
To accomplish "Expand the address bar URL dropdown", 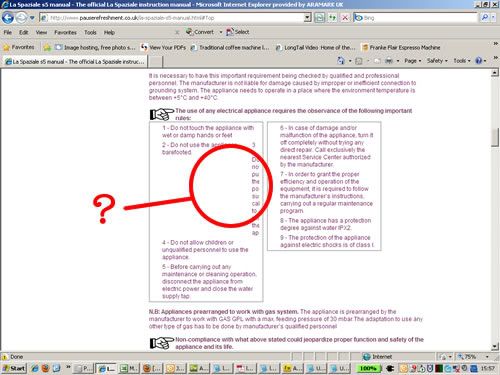I will 308,18.
